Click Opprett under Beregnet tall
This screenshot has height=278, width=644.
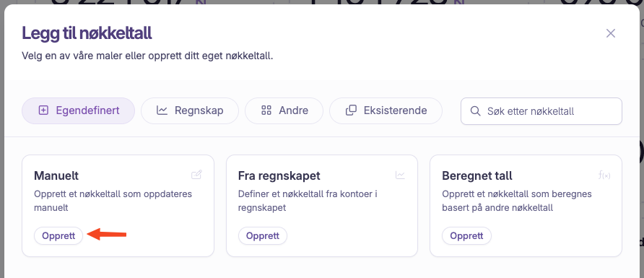coord(466,235)
